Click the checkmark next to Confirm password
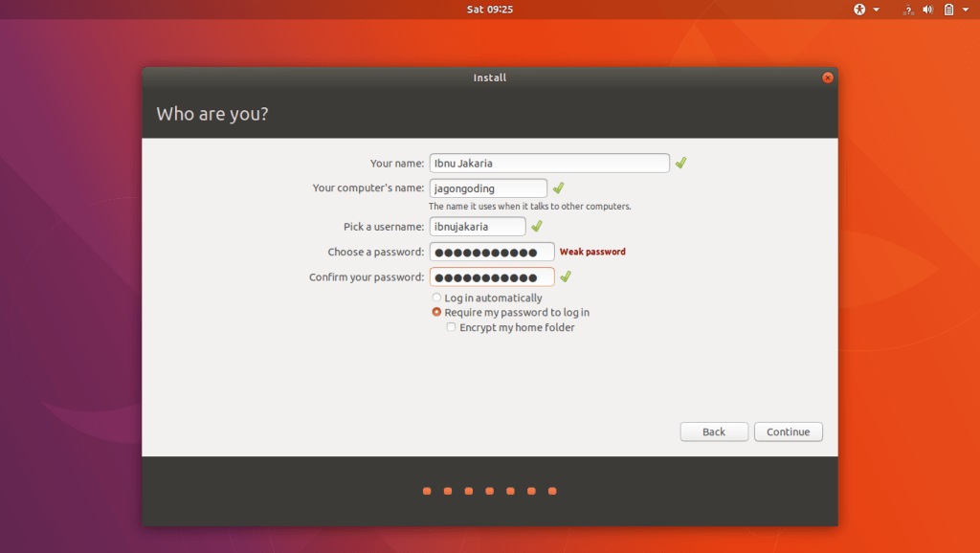 tap(566, 277)
